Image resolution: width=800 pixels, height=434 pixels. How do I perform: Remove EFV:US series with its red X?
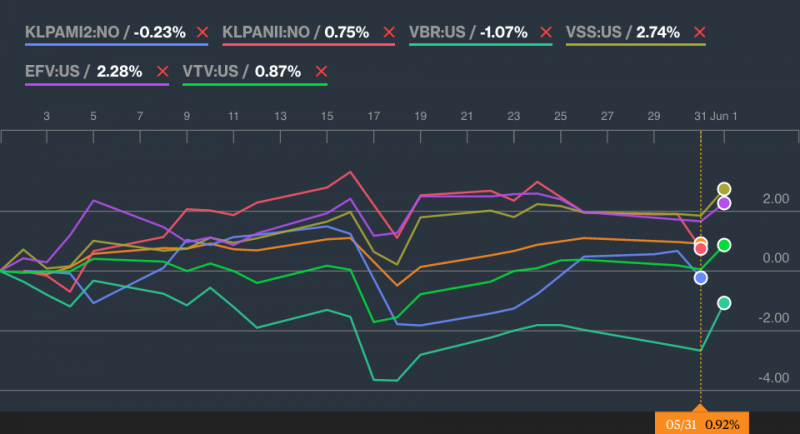(x=162, y=71)
